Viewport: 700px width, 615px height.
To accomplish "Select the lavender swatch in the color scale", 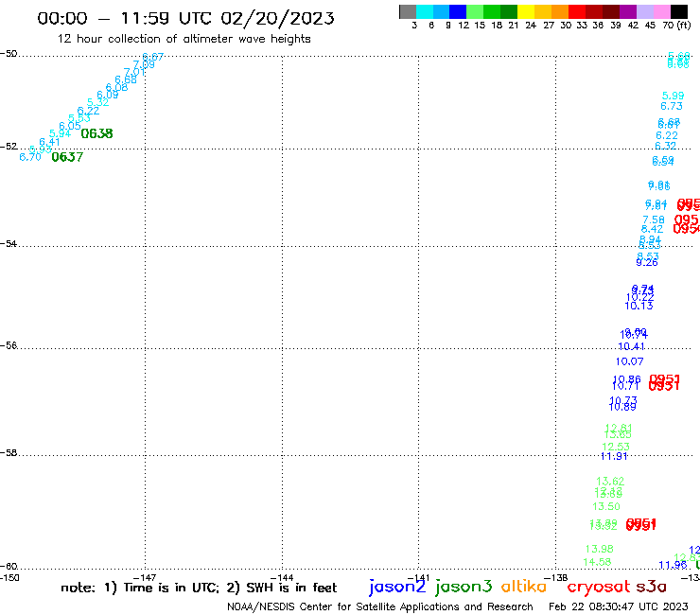I will pos(644,11).
